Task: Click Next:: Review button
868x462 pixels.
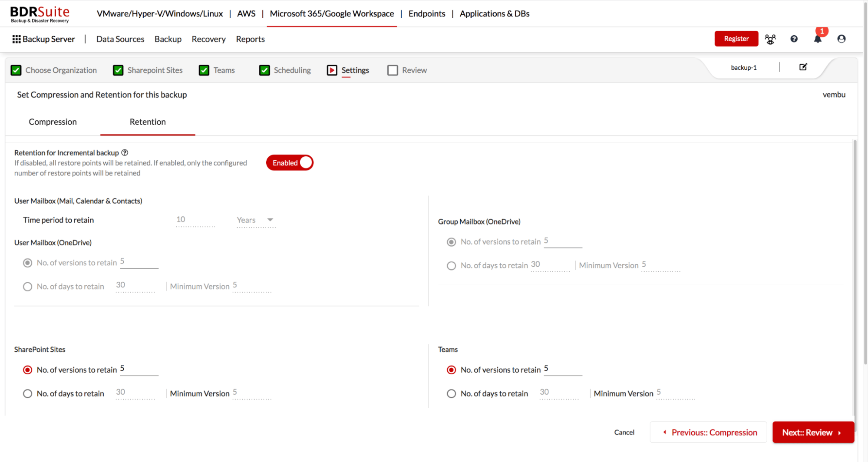Action: pyautogui.click(x=813, y=432)
